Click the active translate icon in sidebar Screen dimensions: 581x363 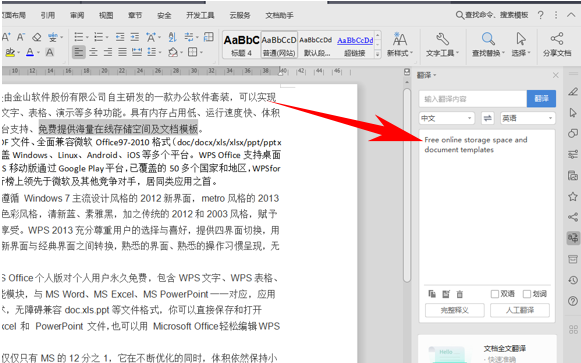573,238
